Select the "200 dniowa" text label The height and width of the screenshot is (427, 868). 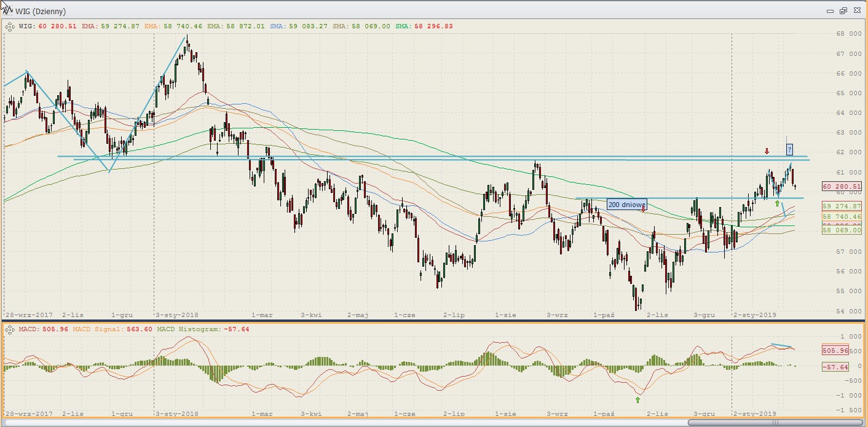[x=626, y=205]
